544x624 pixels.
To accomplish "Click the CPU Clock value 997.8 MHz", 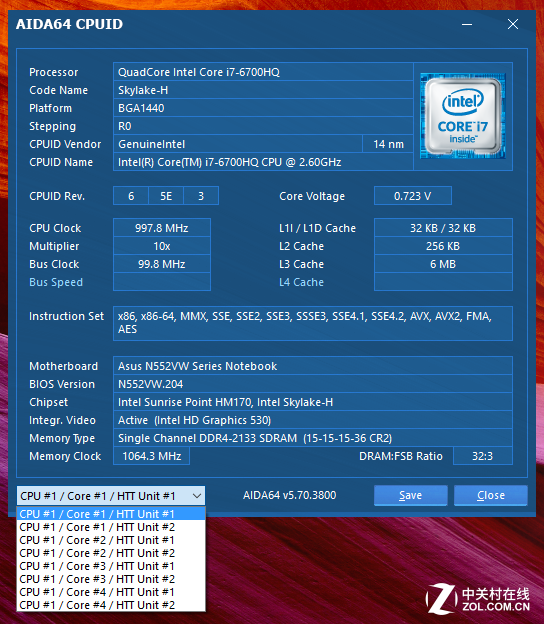I will coord(162,228).
